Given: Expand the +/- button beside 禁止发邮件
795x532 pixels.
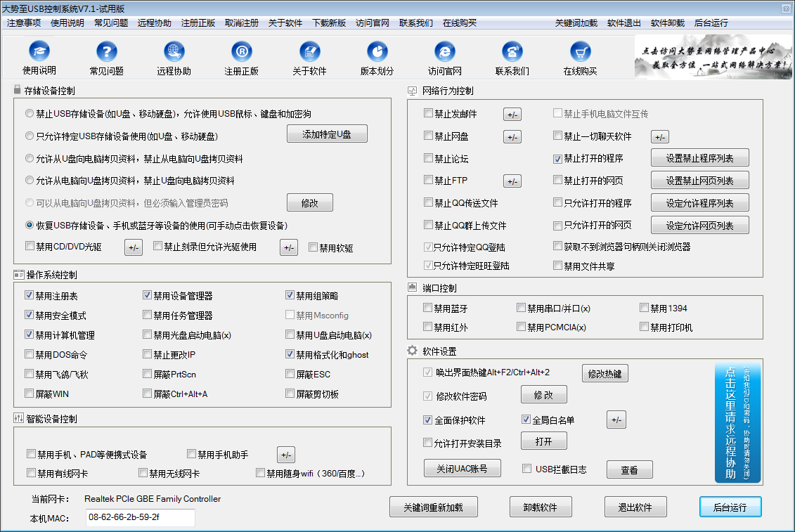Looking at the screenshot, I should click(512, 115).
